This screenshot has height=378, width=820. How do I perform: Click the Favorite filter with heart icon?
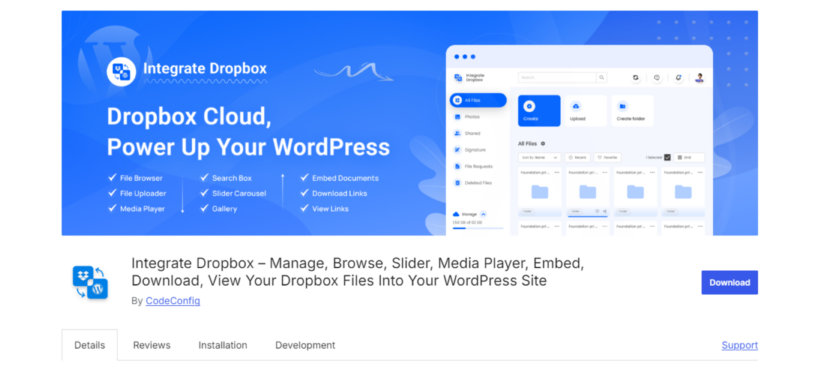coord(608,157)
